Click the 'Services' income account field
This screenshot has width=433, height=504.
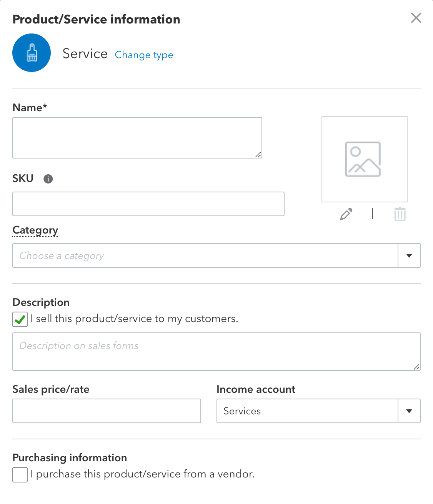click(x=307, y=411)
